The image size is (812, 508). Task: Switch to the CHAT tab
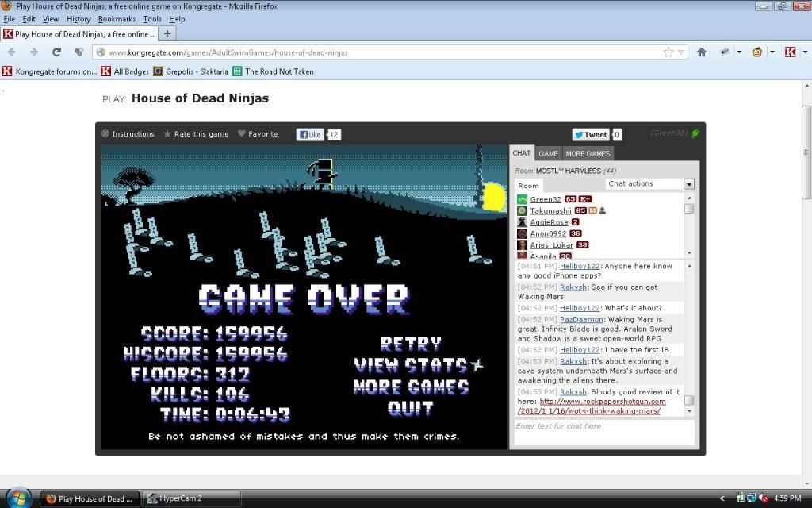point(522,153)
